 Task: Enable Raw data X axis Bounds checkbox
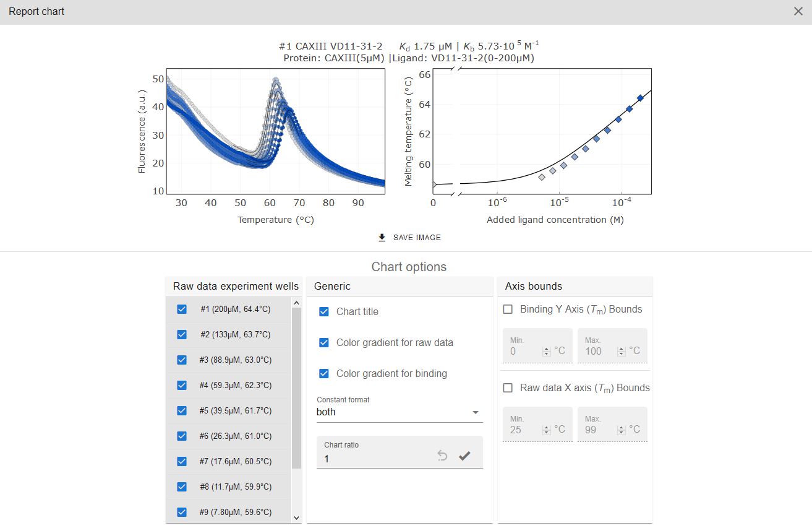[508, 388]
